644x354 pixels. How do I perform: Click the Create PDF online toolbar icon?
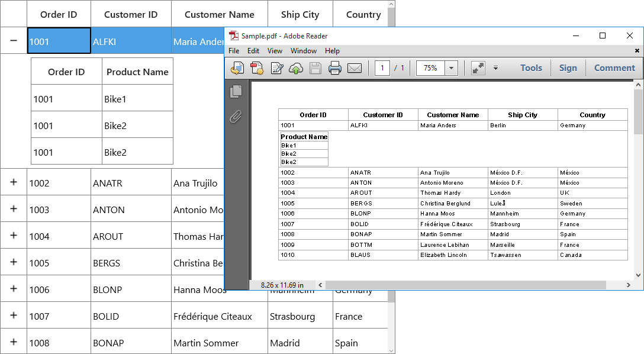click(x=237, y=67)
